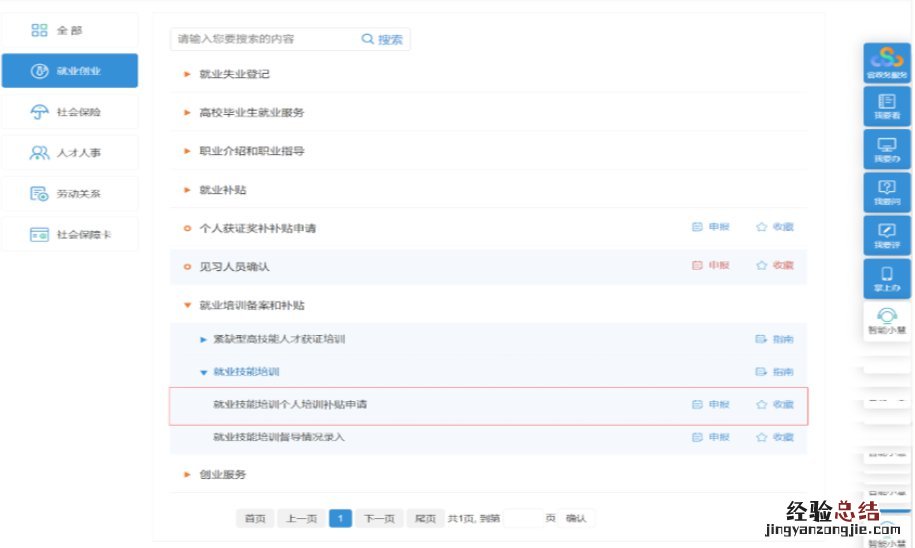Click the 申报 icon for 个人获证奖补补贴申请
Image resolution: width=915 pixels, height=548 pixels.
pyautogui.click(x=698, y=228)
